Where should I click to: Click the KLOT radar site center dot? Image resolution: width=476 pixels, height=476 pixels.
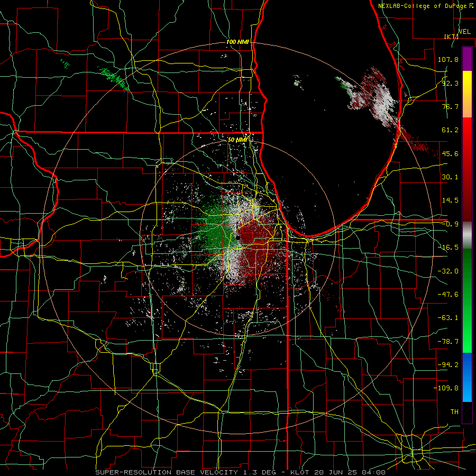click(x=237, y=239)
